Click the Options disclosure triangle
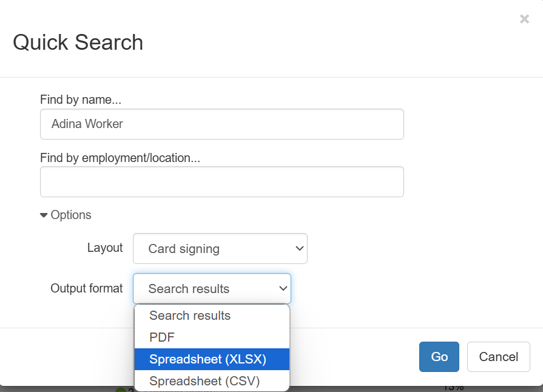The image size is (543, 392). (x=43, y=215)
